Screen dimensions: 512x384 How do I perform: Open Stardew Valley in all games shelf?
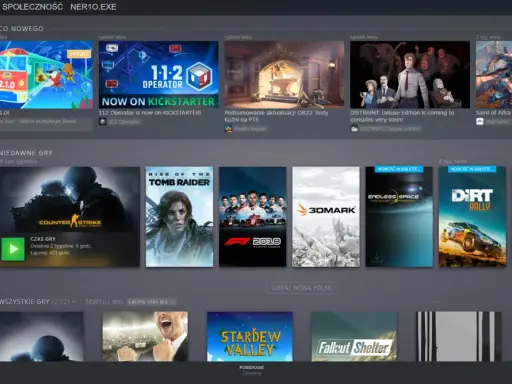coord(250,337)
